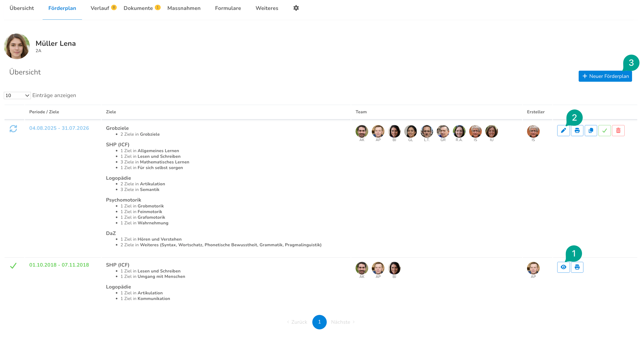
Task: View the 2018 Förderplan with eye icon
Action: pyautogui.click(x=563, y=267)
